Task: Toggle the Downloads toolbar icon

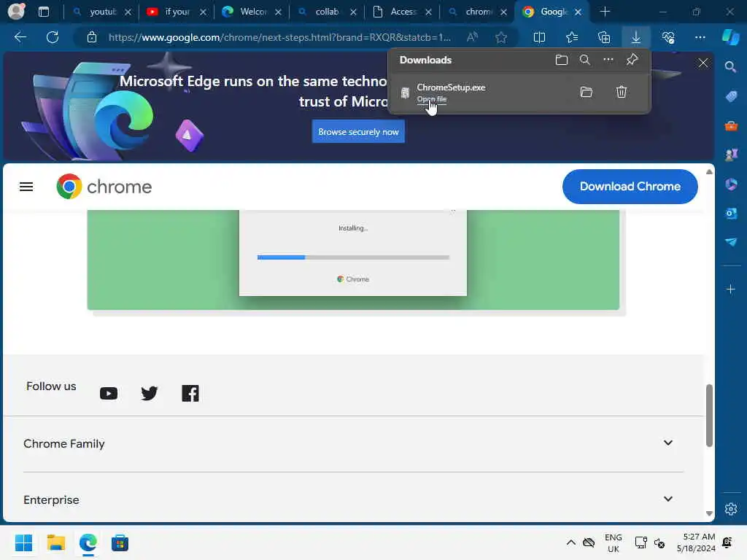Action: tap(636, 37)
